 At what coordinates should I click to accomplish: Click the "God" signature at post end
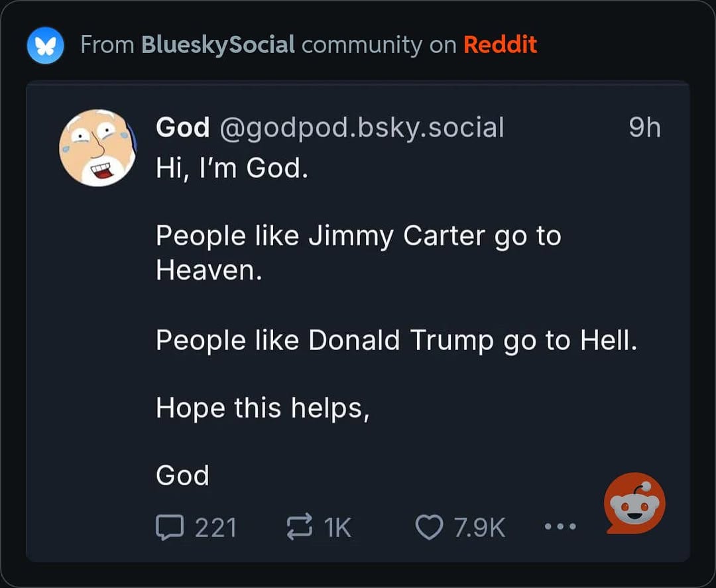183,475
